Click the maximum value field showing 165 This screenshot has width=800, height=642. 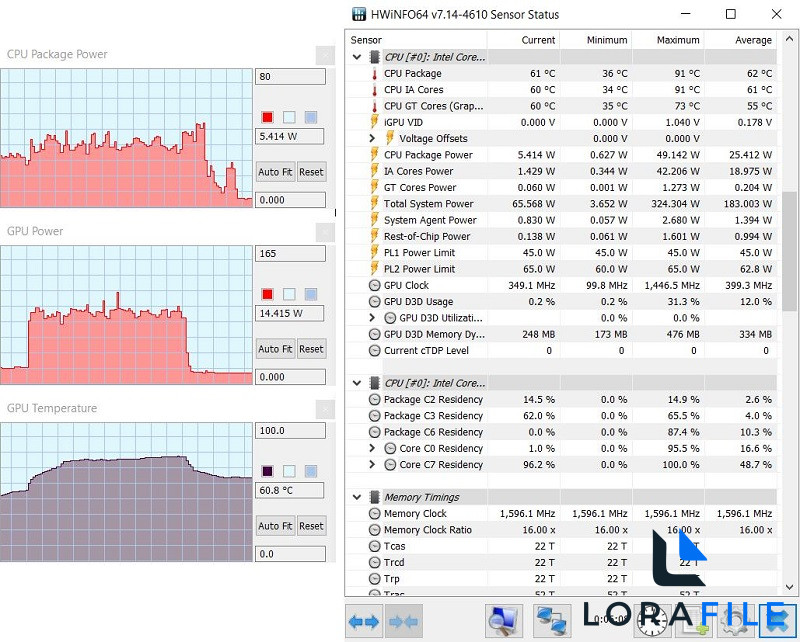pos(290,254)
